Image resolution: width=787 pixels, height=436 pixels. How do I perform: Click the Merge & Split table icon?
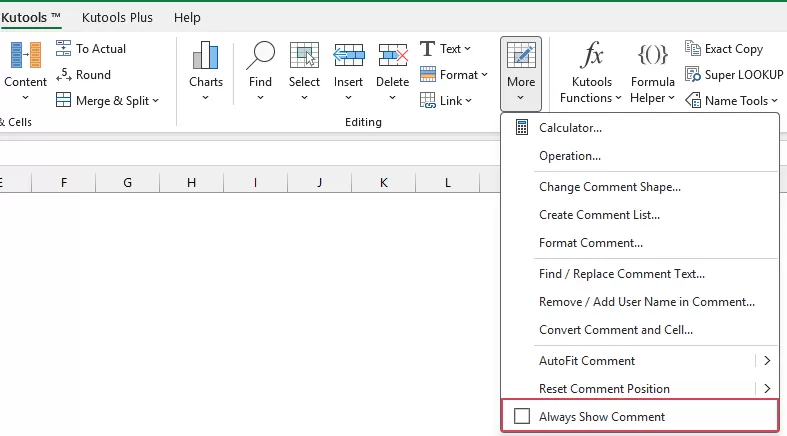(x=63, y=100)
